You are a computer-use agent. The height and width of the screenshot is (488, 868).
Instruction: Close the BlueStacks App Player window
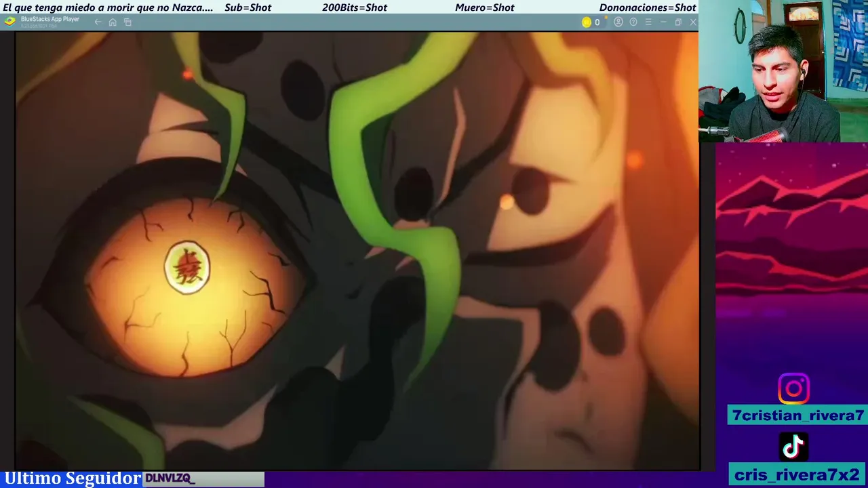(693, 22)
